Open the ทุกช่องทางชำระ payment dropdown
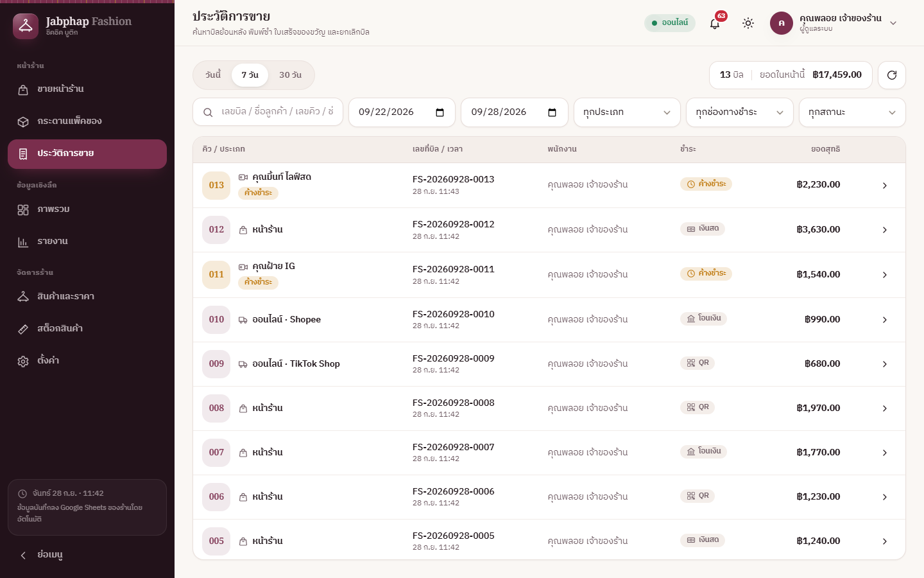Viewport: 924px width, 578px height. pos(740,112)
